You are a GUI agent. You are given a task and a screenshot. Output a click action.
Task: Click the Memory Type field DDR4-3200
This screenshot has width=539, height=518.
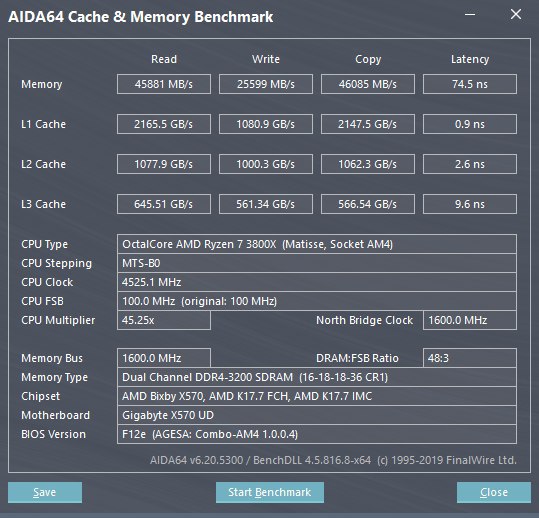pyautogui.click(x=317, y=377)
